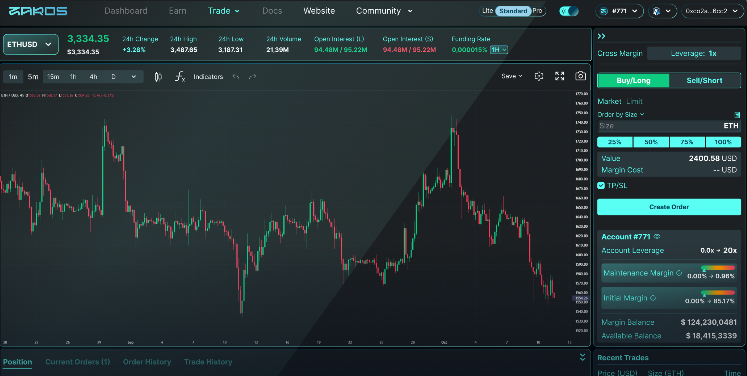Select the candlestick chart type icon
This screenshot has width=747, height=376.
coord(158,77)
